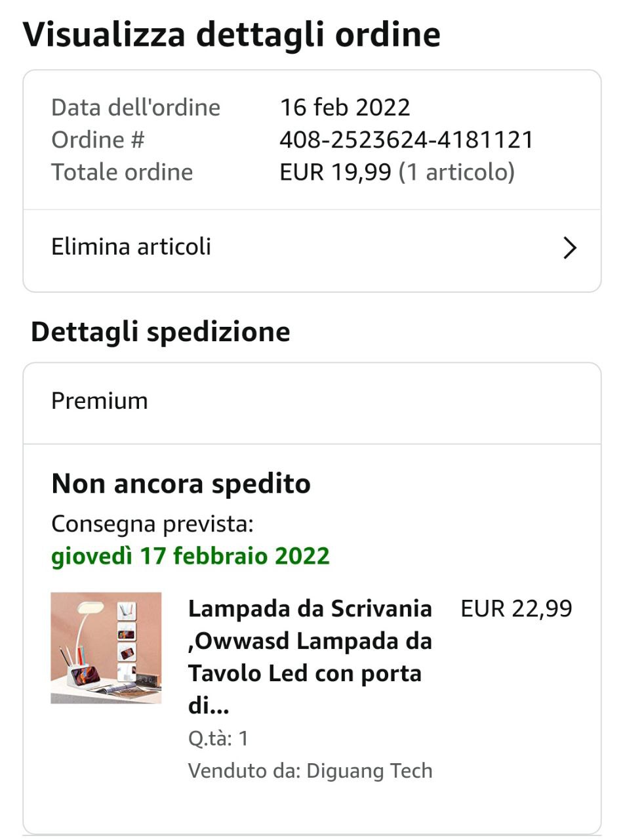
Task: Click the Totale ordine label
Action: [122, 172]
